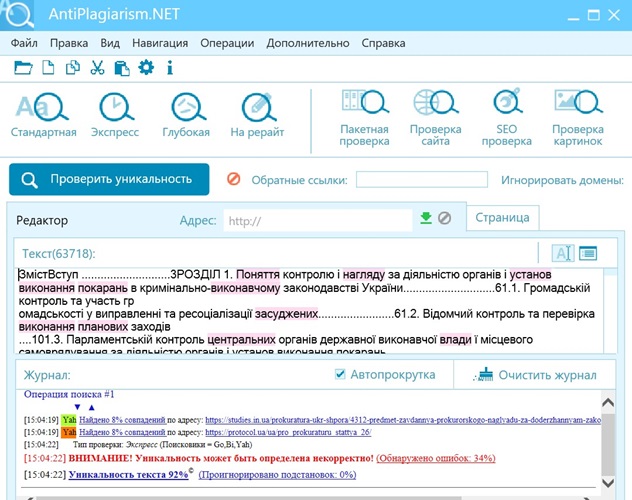Jump to previous match with up triangle
The image size is (632, 500).
click(91, 407)
